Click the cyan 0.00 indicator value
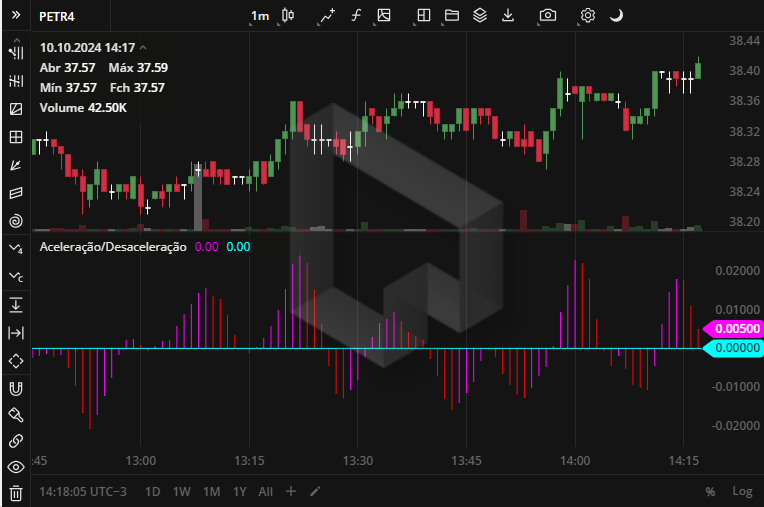This screenshot has width=764, height=507. click(238, 247)
